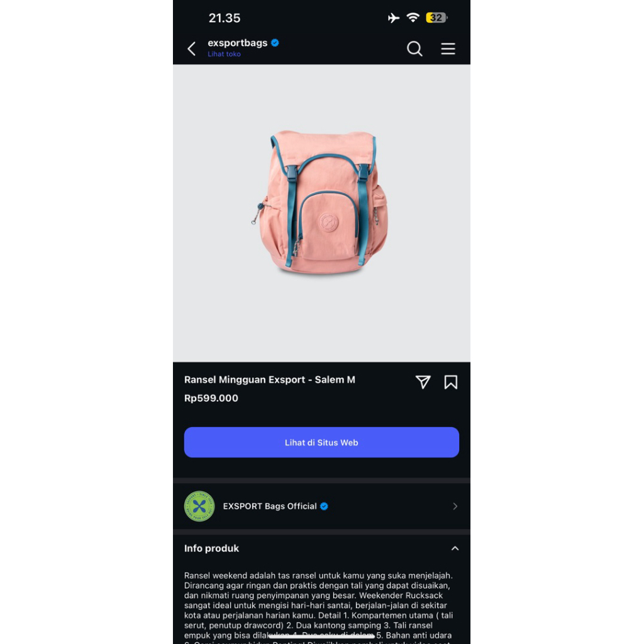Screen dimensions: 644x644
Task: Open search with the magnifier icon
Action: tap(414, 49)
